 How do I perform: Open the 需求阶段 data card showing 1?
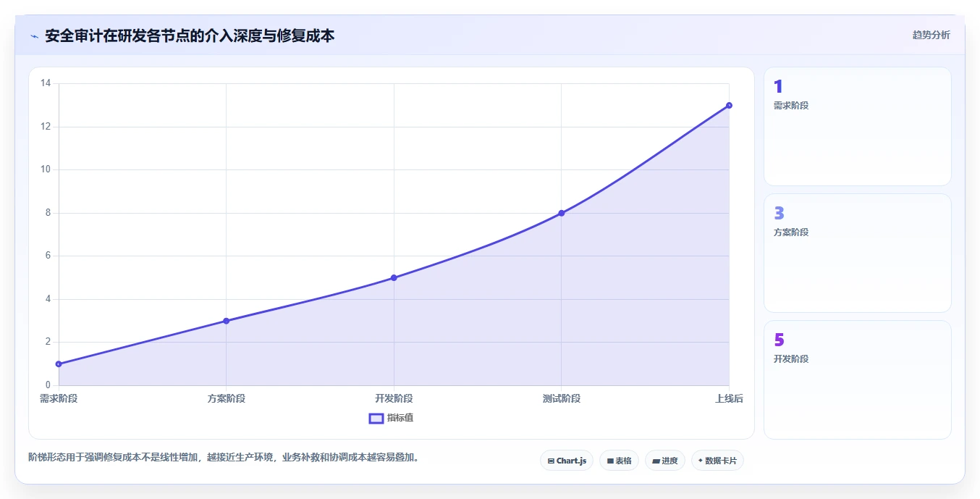(857, 127)
